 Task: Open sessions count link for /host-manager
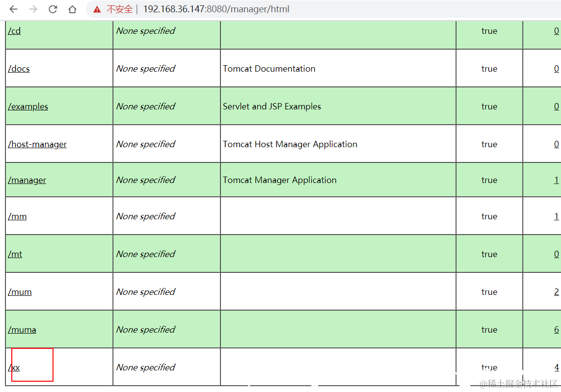[557, 144]
